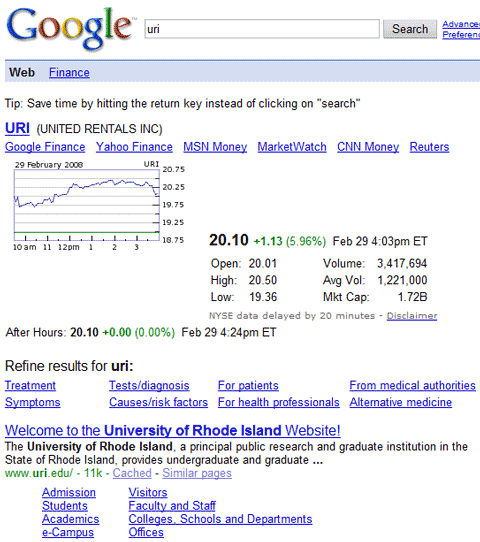Click the Mkt Cap value 1.72B
Screen dimensions: 480x542
413,297
